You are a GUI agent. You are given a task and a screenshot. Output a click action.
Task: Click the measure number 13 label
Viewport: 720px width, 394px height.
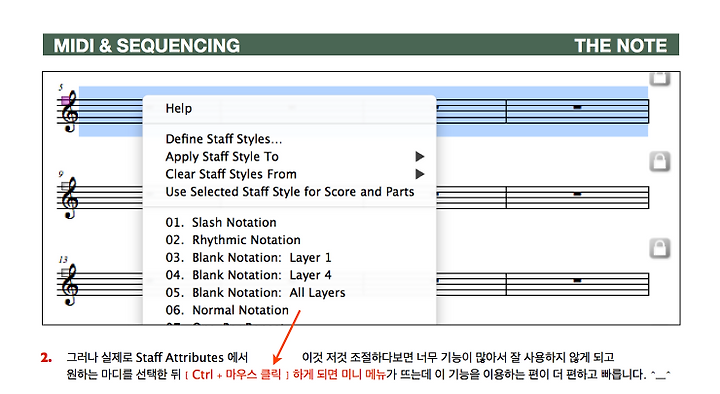tap(63, 259)
